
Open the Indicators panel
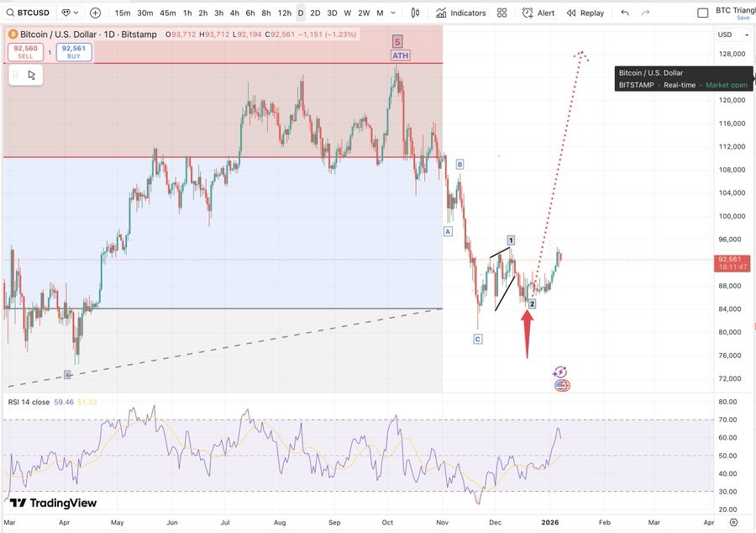click(464, 13)
